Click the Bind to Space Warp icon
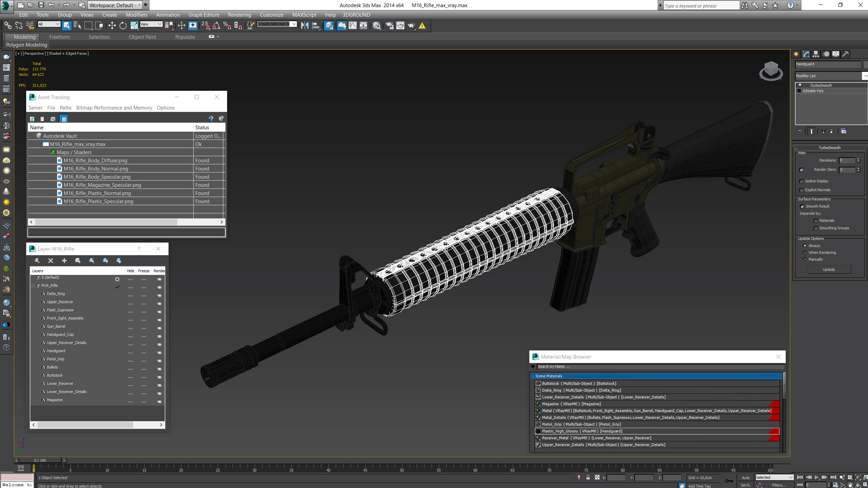This screenshot has height=488, width=868. [x=30, y=26]
